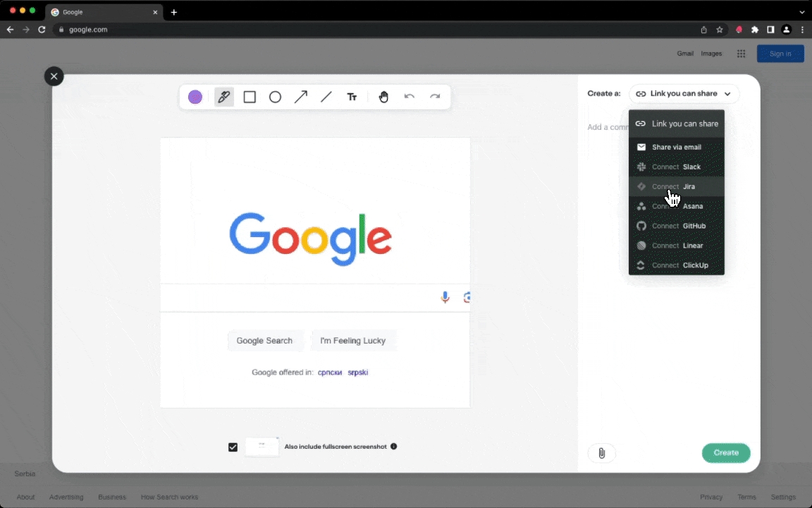Screen dimensions: 812x508
Task: Choose Connect ClickUp from the list
Action: coord(676,266)
